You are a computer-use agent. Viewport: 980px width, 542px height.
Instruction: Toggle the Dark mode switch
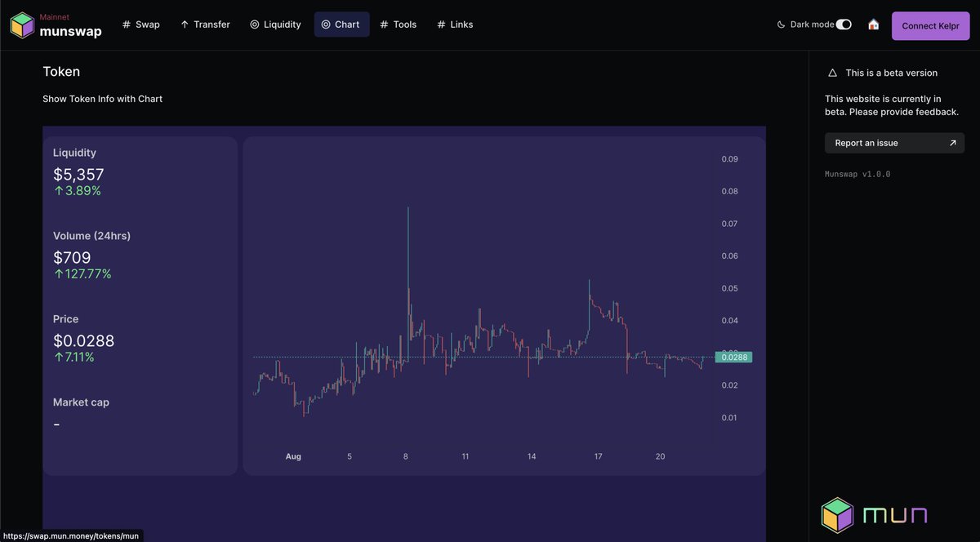pyautogui.click(x=844, y=24)
